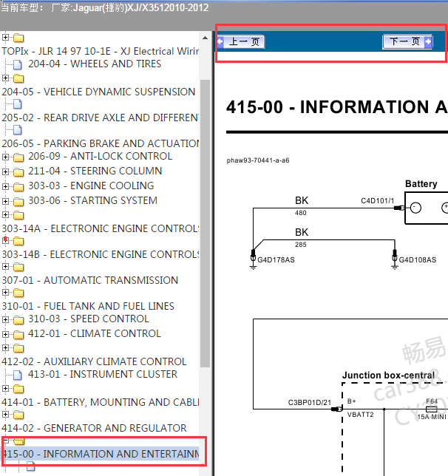
Task: Open 413-01 Instrument Cluster document icon
Action: pos(18,375)
